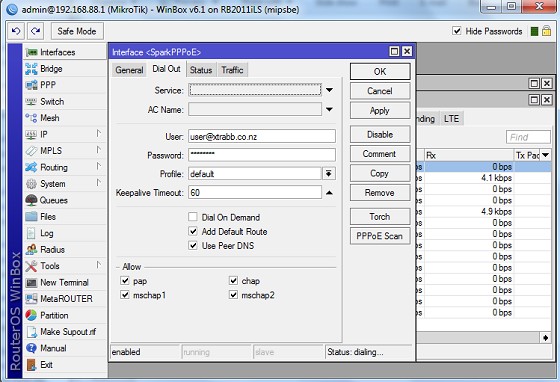560x382 pixels.
Task: Click the Disable button
Action: 380,135
